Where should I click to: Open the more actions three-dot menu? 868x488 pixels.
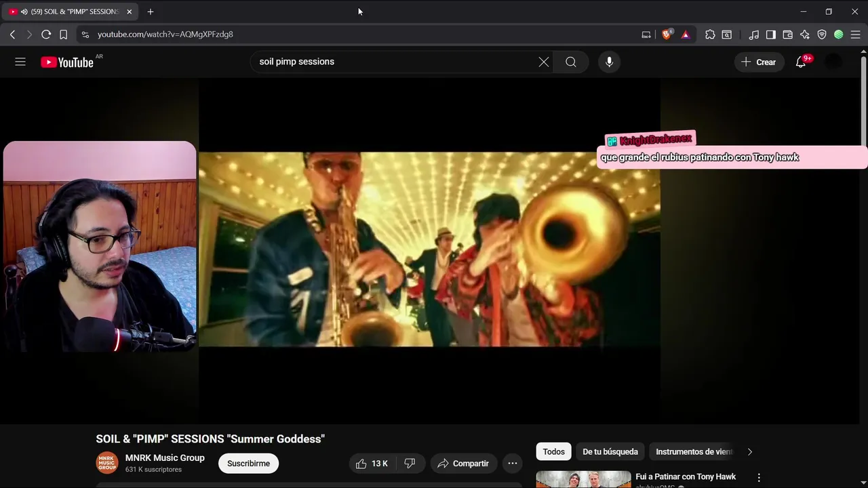(513, 464)
